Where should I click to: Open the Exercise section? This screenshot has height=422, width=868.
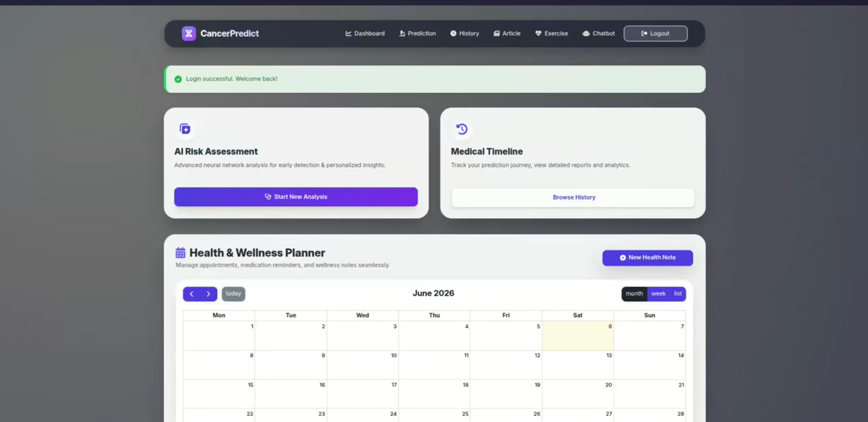click(x=552, y=33)
